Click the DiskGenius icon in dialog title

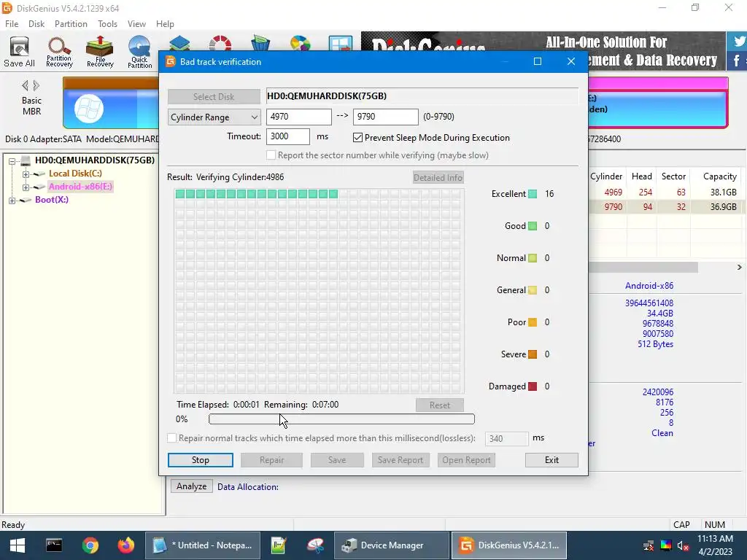[x=170, y=61]
